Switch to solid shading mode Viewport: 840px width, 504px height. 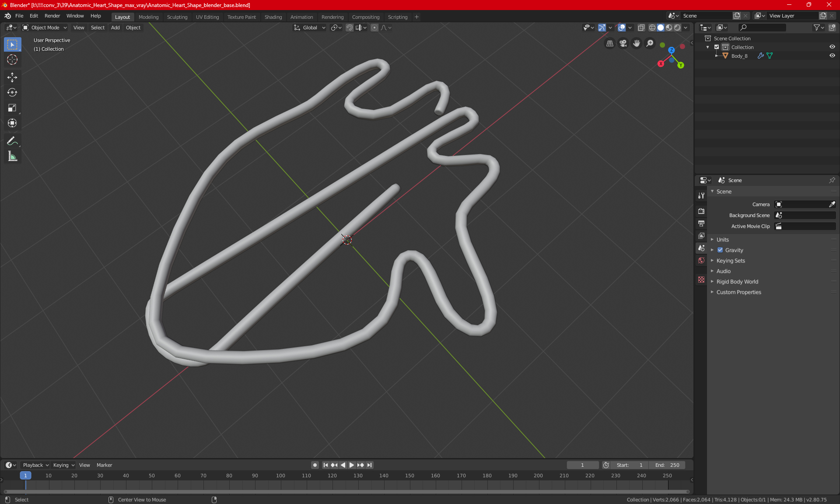click(x=661, y=28)
